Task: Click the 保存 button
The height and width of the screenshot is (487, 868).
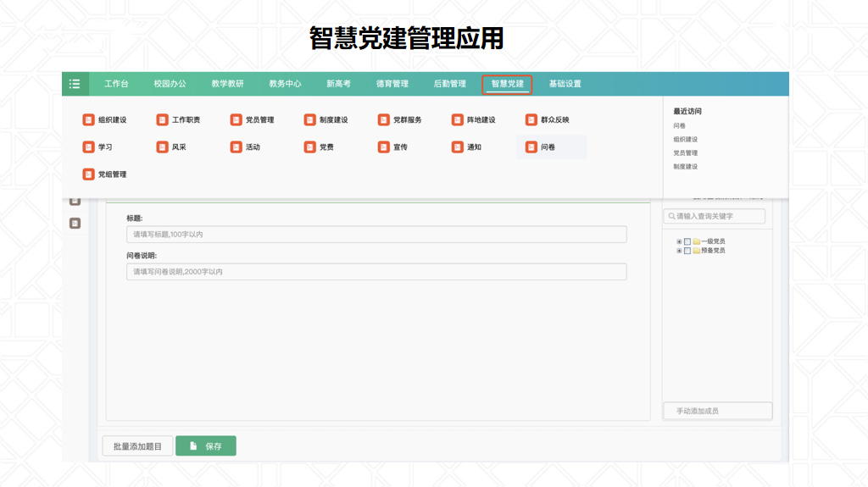Action: [x=206, y=446]
